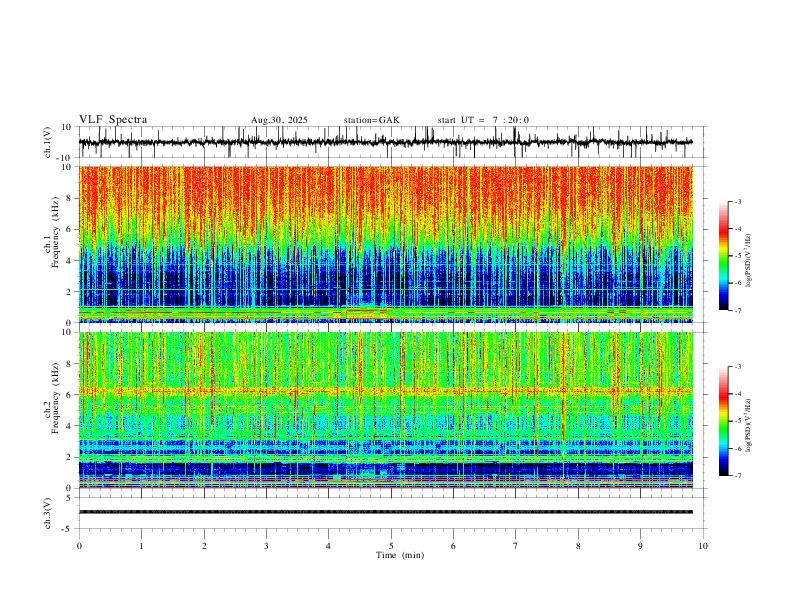Click the time axis tick label "6"
The image size is (792, 612).
(x=453, y=546)
